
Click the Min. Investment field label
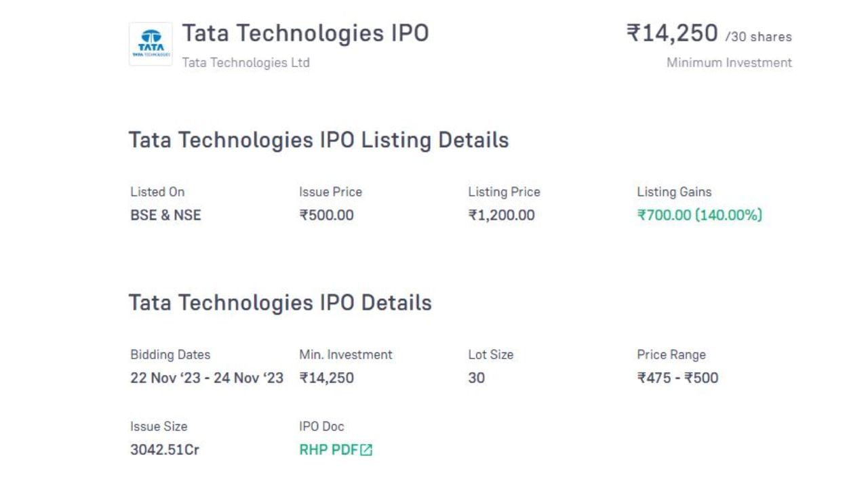coord(346,354)
